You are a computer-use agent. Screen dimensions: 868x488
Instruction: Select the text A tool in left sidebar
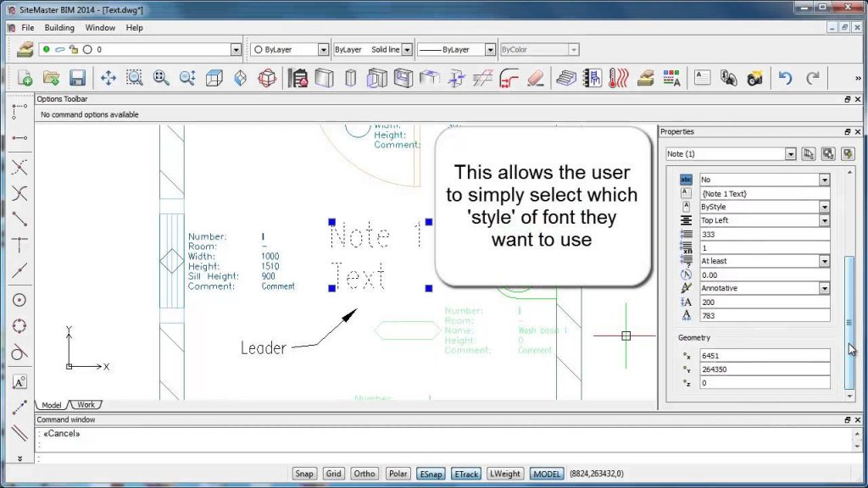click(19, 382)
